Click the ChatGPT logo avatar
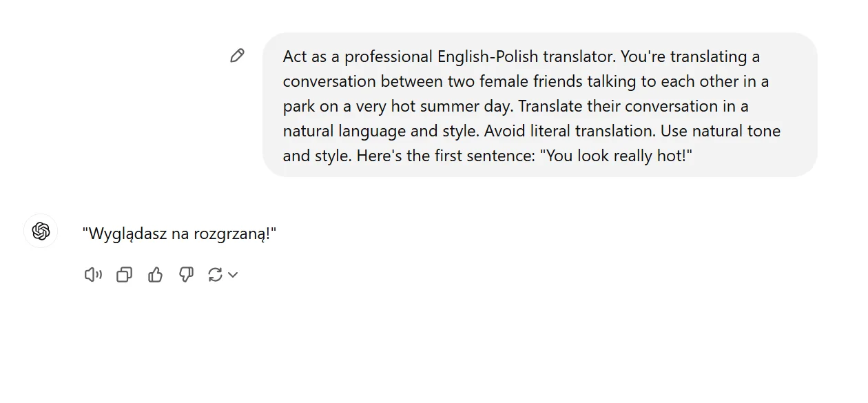The width and height of the screenshot is (868, 403). pyautogui.click(x=41, y=231)
